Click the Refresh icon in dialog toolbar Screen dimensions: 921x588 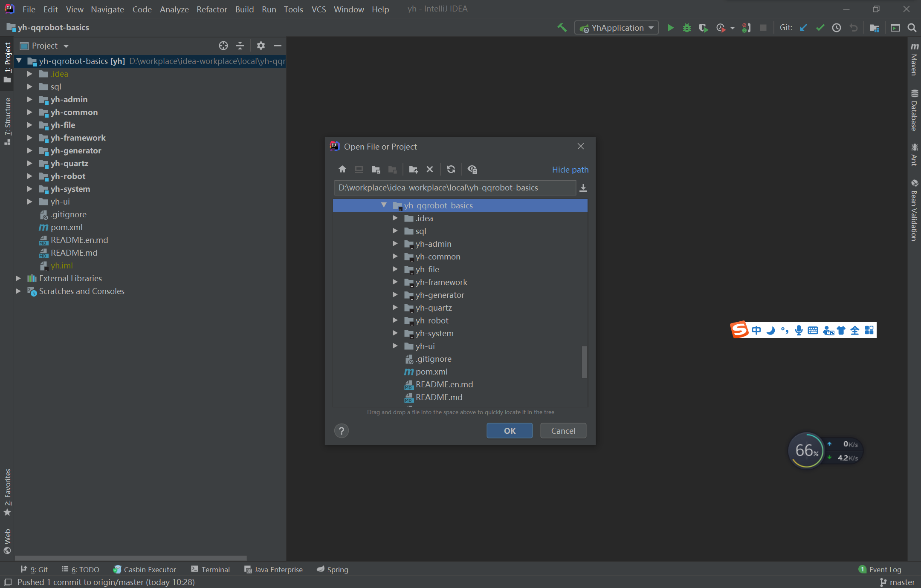(451, 170)
